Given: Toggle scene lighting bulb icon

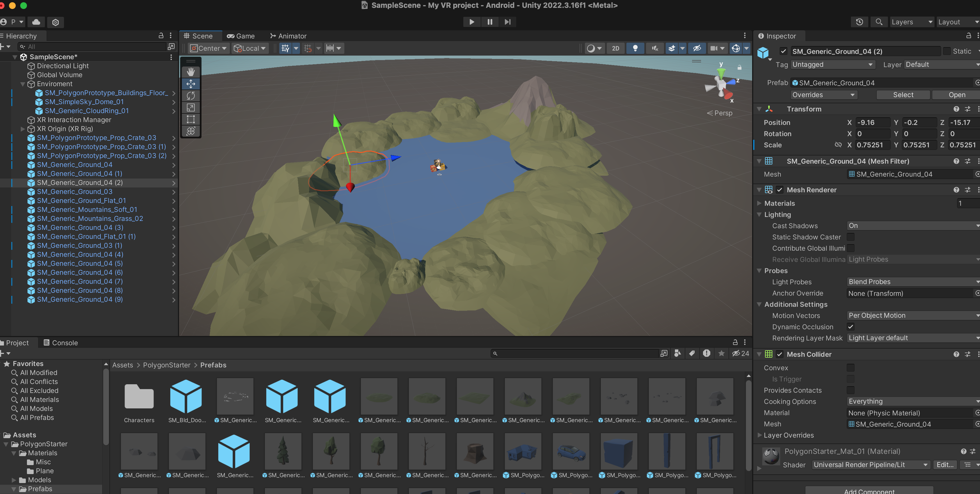Looking at the screenshot, I should click(x=635, y=48).
